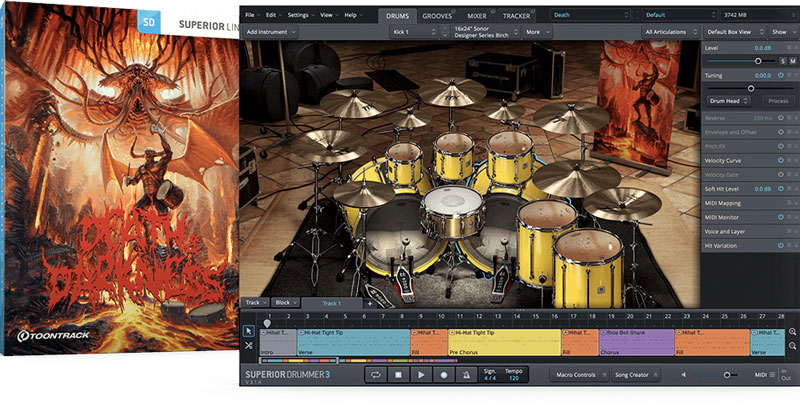Start playback with the Play button
Image resolution: width=800 pixels, height=413 pixels.
(x=421, y=374)
